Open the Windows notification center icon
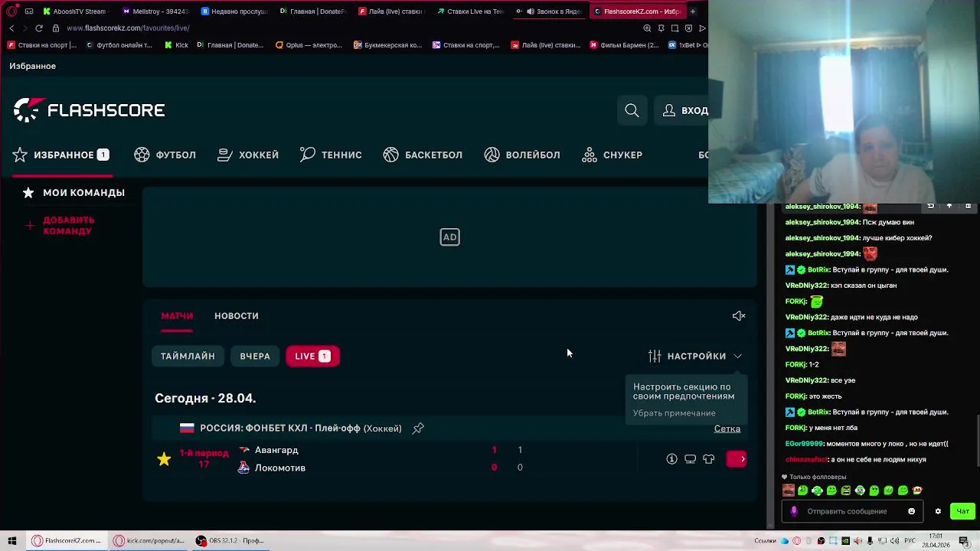The image size is (980, 551). click(963, 540)
